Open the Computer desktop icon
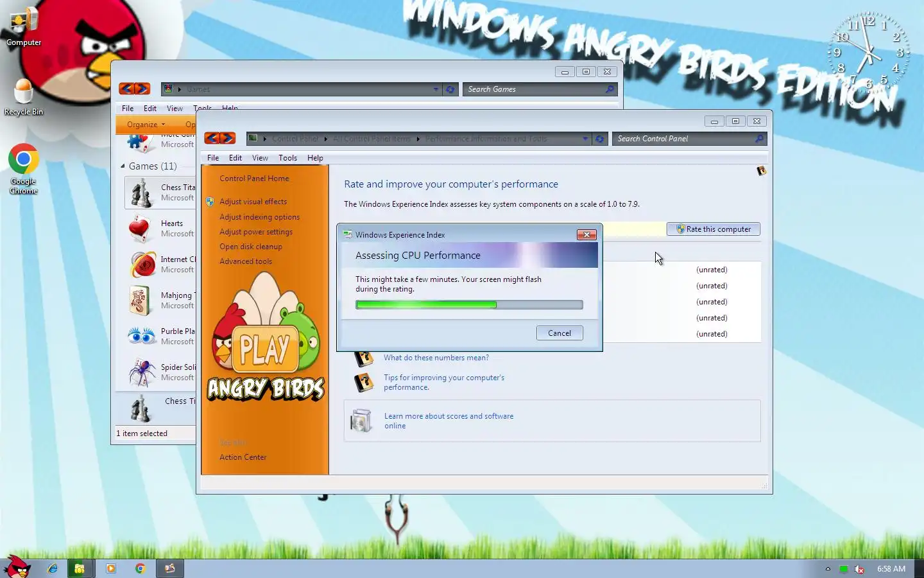The width and height of the screenshot is (924, 578). pyautogui.click(x=24, y=27)
